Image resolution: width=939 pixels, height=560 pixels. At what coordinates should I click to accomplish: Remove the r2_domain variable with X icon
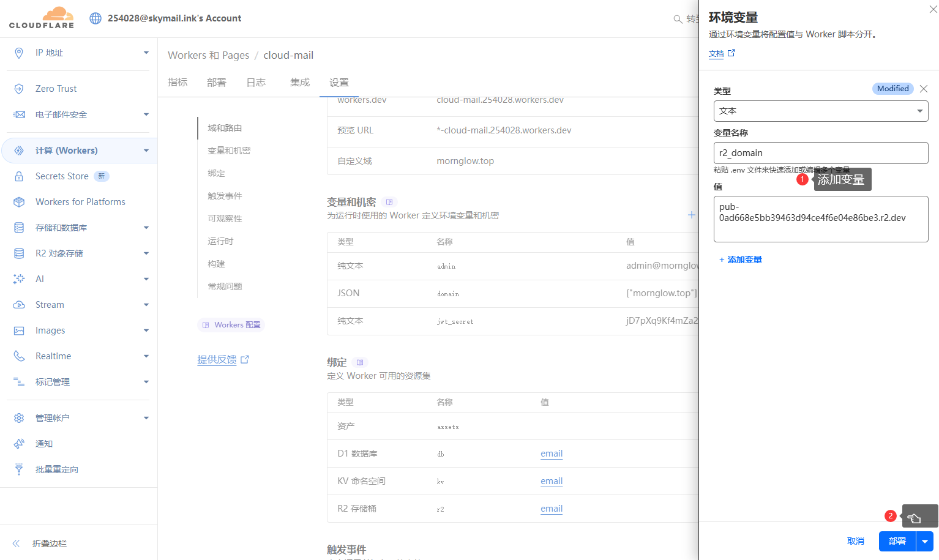click(923, 89)
